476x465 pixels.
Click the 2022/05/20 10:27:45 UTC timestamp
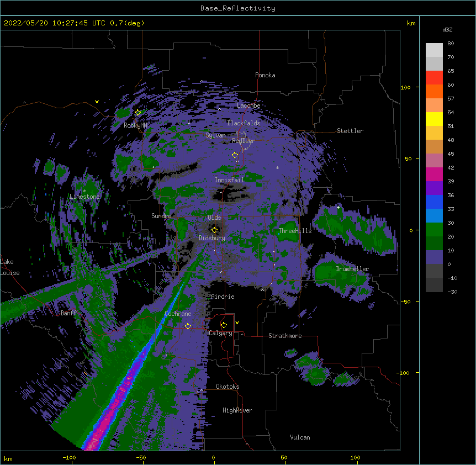[54, 23]
